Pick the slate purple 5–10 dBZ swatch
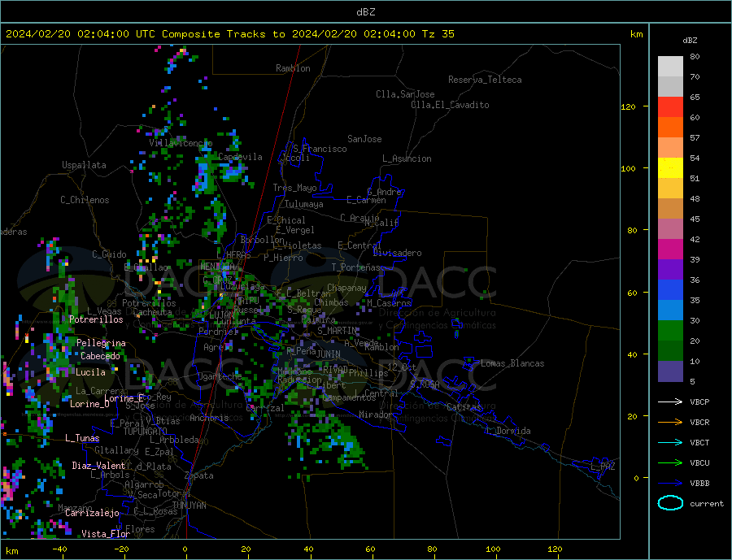Viewport: 732px width, 560px height. 670,371
